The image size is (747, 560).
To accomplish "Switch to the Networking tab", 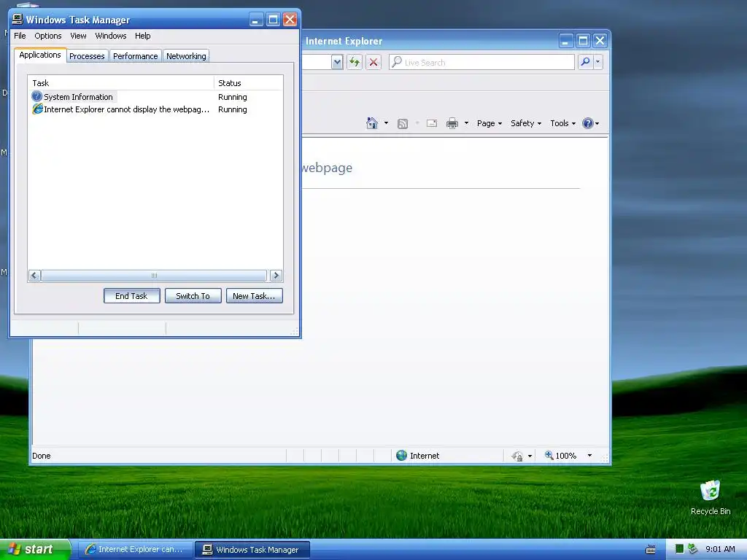I will point(186,56).
